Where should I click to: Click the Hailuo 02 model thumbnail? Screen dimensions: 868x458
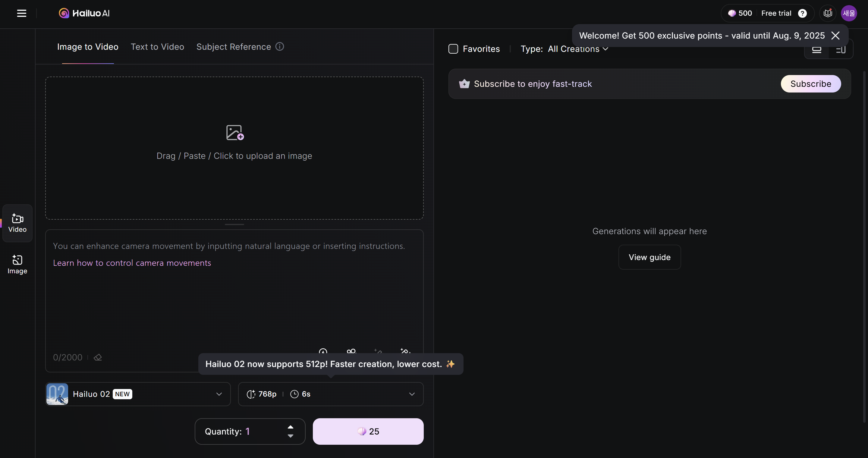(x=57, y=394)
